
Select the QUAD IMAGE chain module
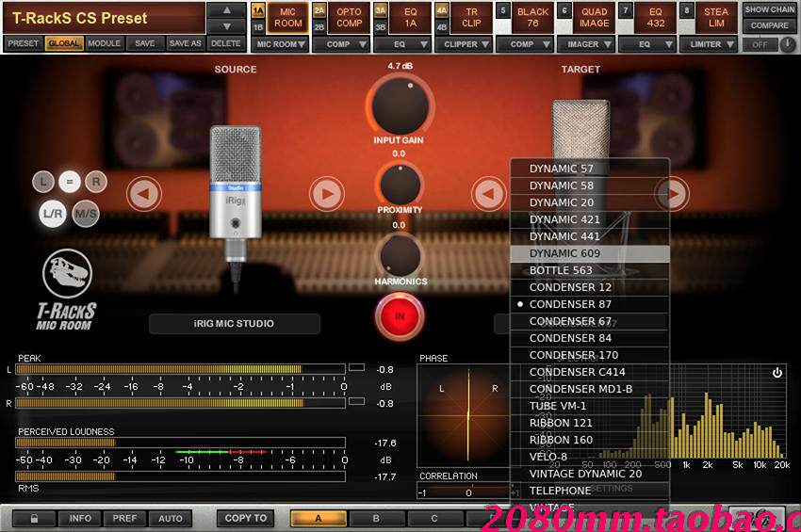tap(594, 18)
